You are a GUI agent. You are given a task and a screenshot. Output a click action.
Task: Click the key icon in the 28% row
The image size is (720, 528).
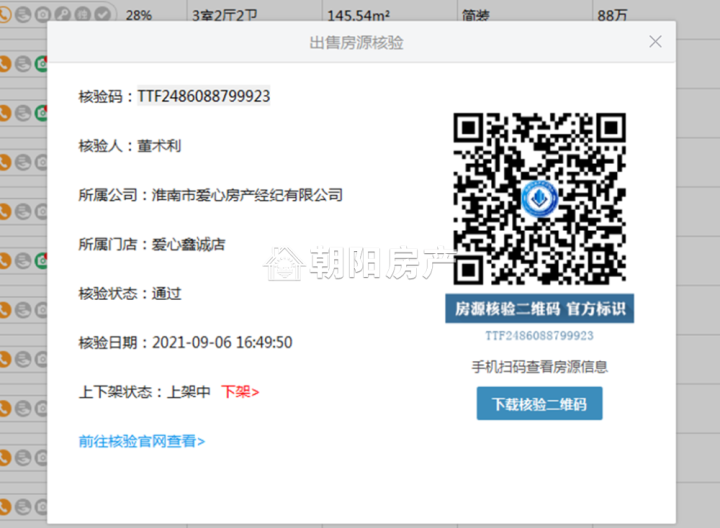coord(63,15)
